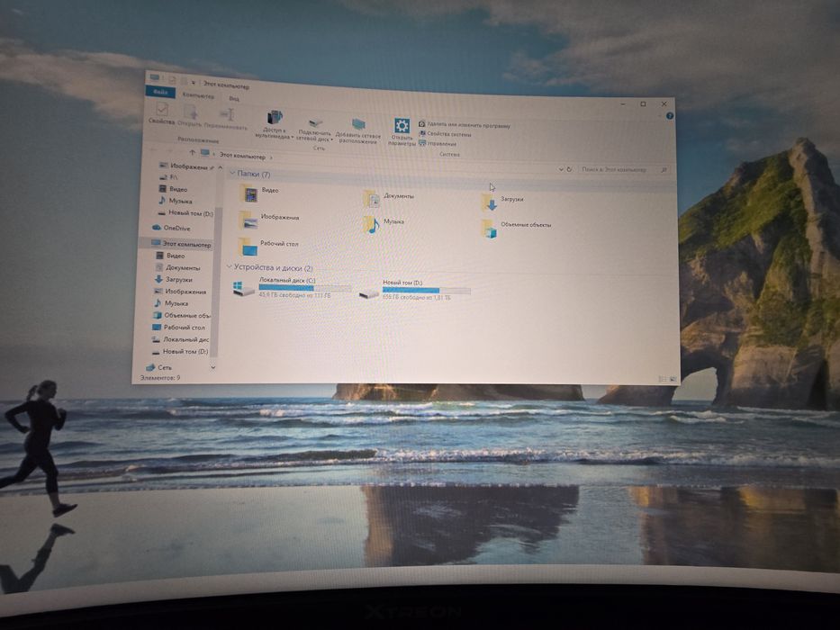
Task: Open the Компьютер ribbon tab
Action: 198,96
